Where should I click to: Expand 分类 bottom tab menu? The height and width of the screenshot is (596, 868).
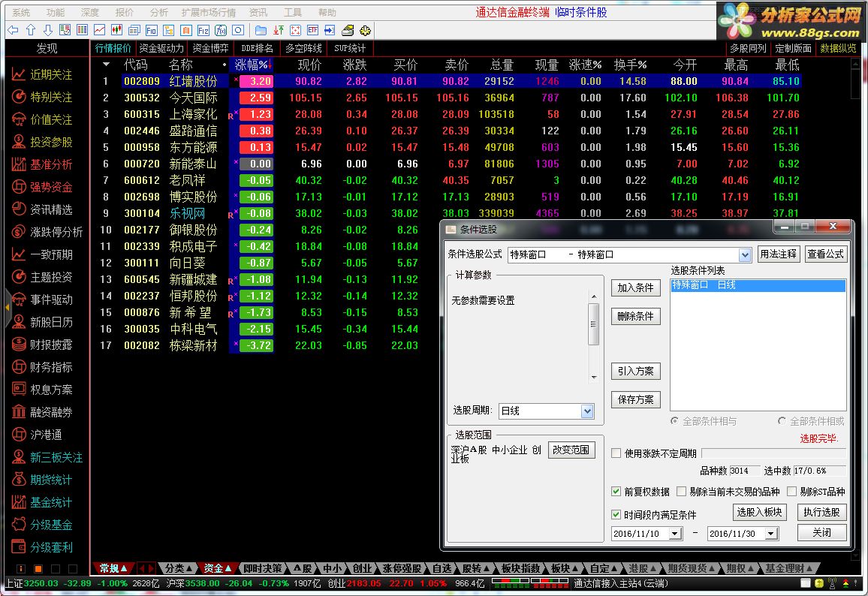tap(178, 568)
